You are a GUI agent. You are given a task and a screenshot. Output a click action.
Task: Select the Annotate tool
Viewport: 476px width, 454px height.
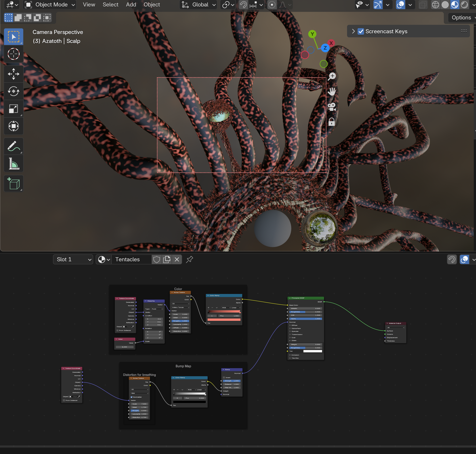tap(14, 146)
